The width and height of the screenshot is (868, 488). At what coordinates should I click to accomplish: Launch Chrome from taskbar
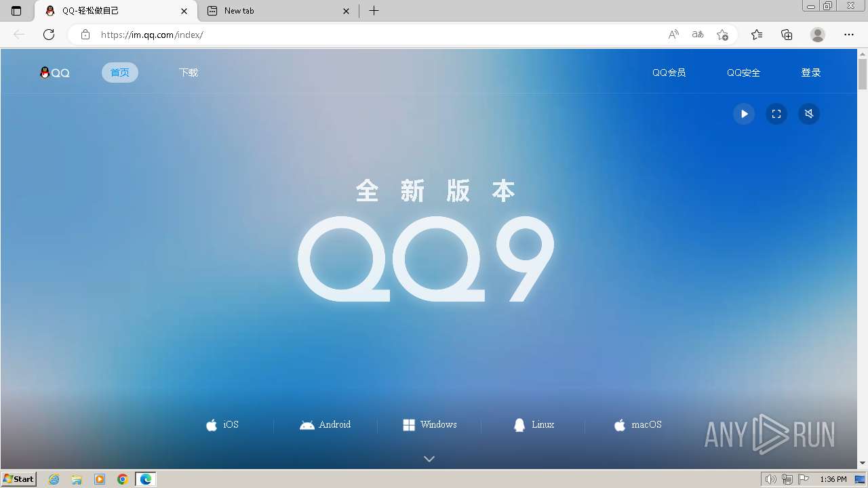click(x=123, y=479)
